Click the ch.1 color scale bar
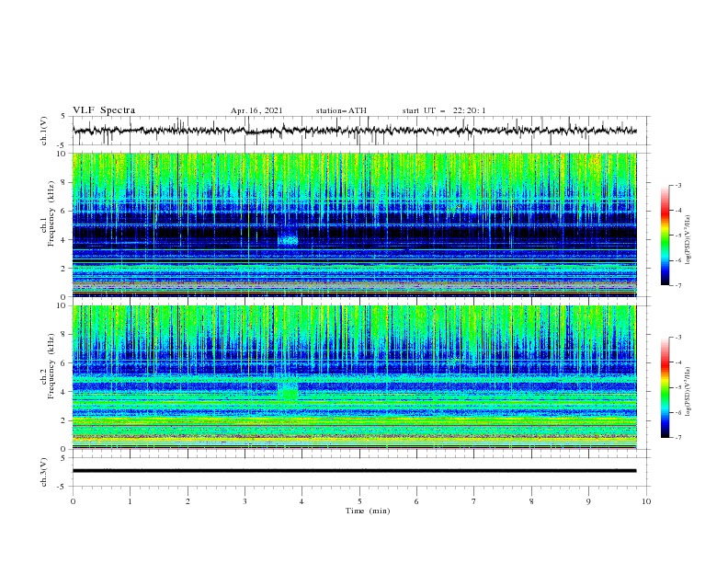728x563 pixels. point(665,236)
